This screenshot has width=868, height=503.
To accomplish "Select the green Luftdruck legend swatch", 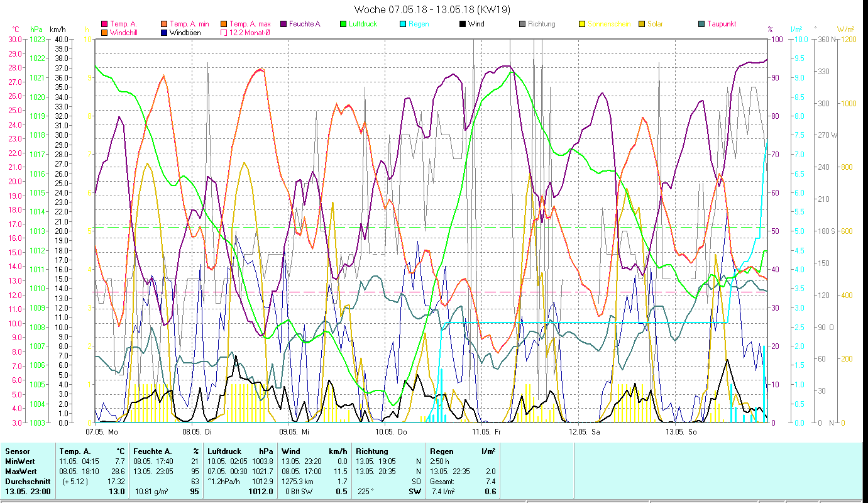I will (x=343, y=24).
